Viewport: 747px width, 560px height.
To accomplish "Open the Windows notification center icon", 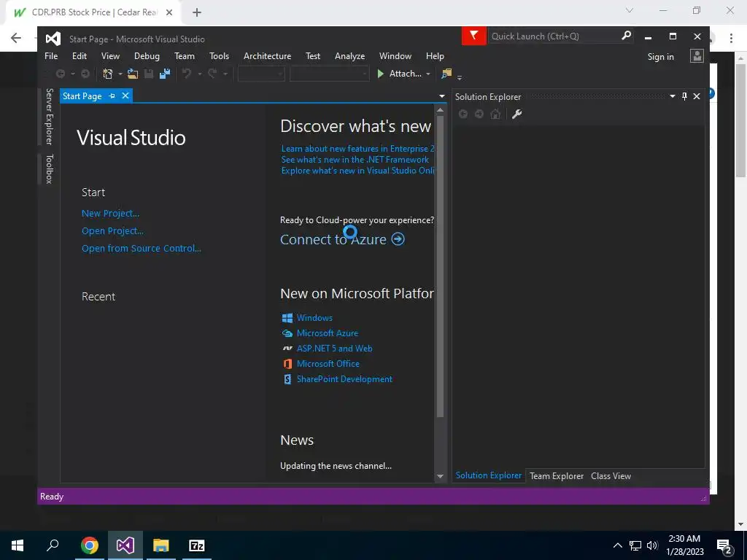I will click(724, 545).
